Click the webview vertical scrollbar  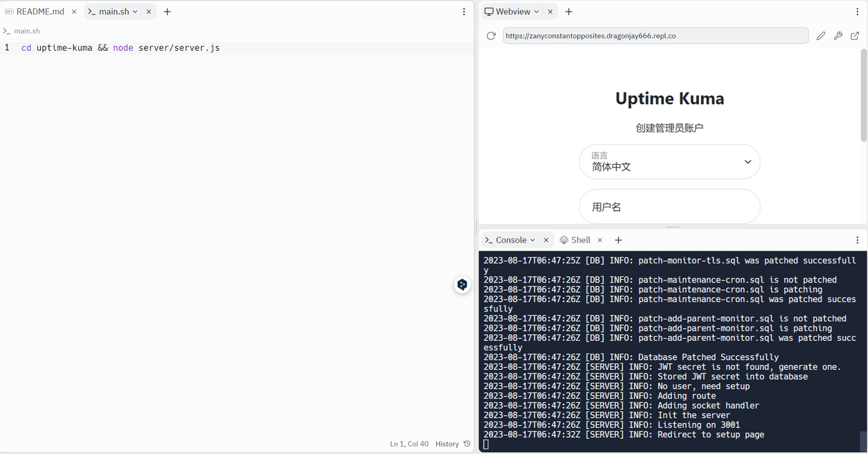[x=864, y=95]
